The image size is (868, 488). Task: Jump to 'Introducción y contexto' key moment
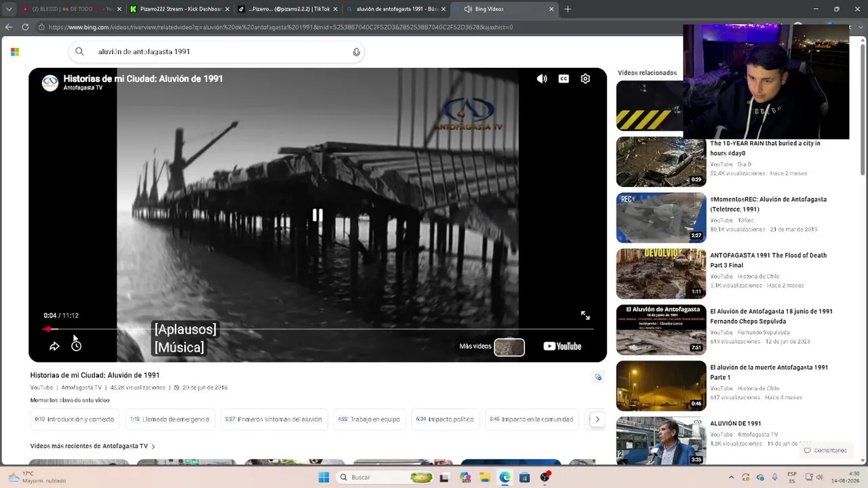(x=75, y=420)
